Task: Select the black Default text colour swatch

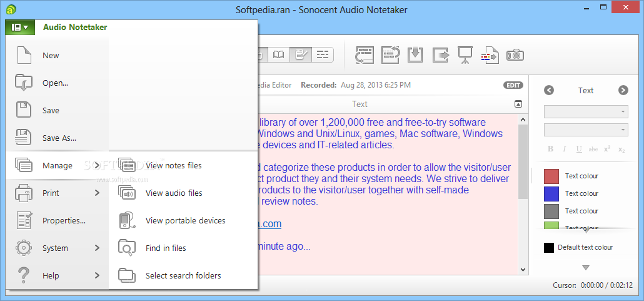Action: [549, 248]
